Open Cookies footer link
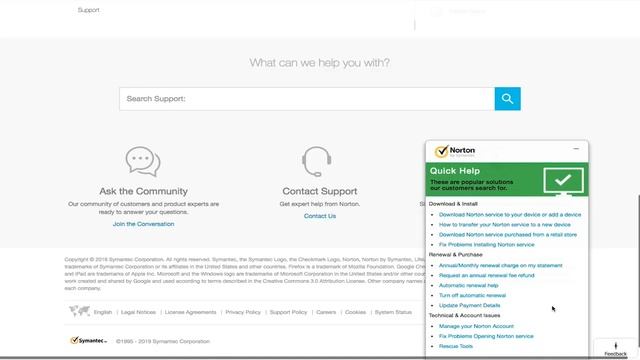 tap(356, 312)
